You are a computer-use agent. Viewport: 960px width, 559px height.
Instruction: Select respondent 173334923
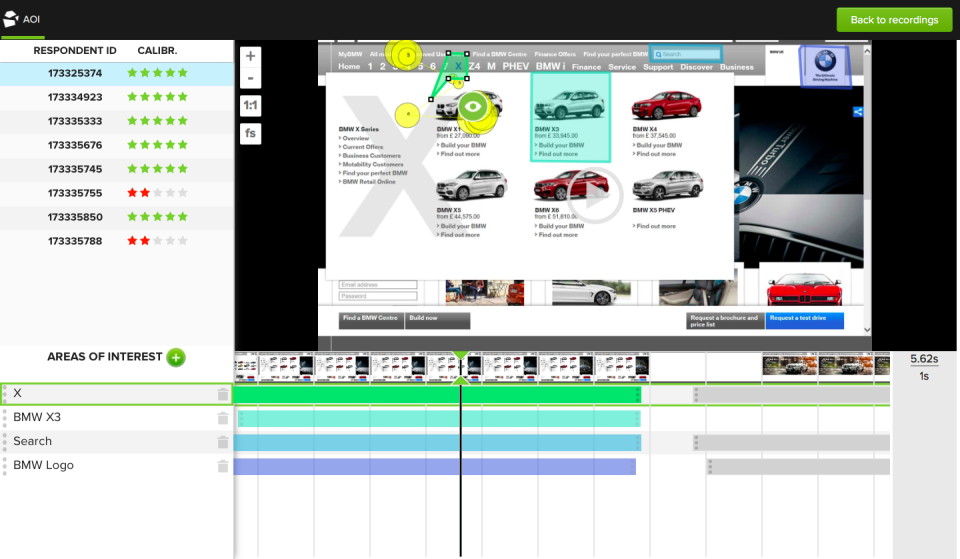(75, 97)
